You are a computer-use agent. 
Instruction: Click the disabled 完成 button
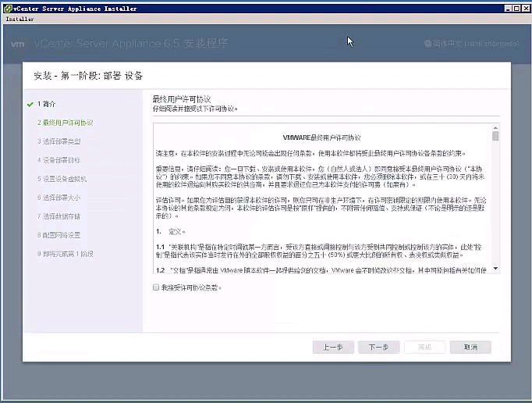[425, 347]
